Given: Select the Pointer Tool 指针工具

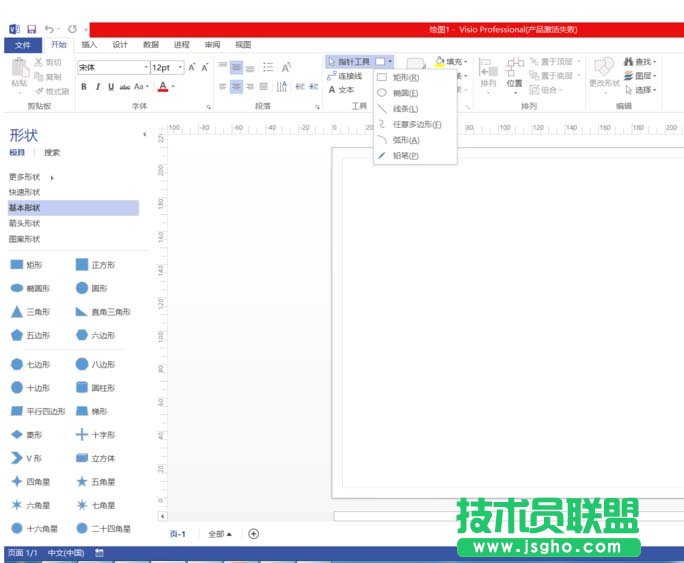Looking at the screenshot, I should pos(349,61).
